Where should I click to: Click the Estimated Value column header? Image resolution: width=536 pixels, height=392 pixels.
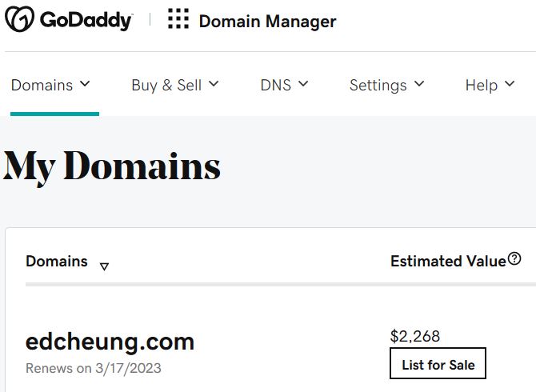pyautogui.click(x=448, y=261)
